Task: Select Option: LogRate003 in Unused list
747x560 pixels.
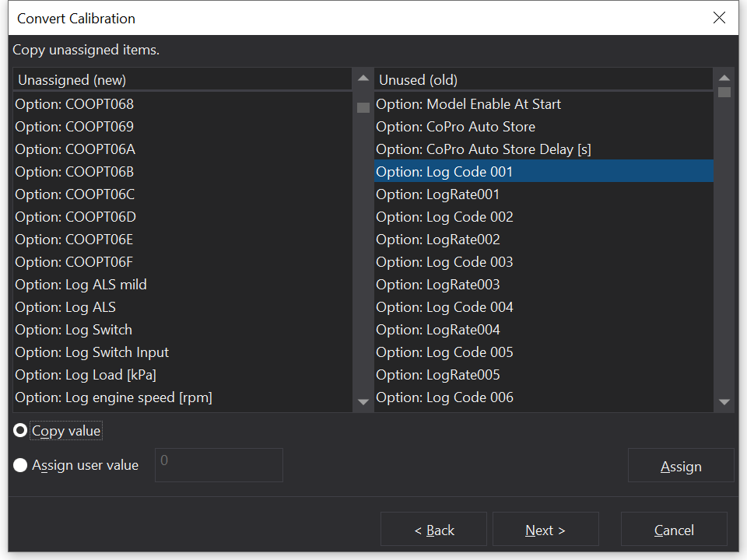Action: (x=438, y=285)
